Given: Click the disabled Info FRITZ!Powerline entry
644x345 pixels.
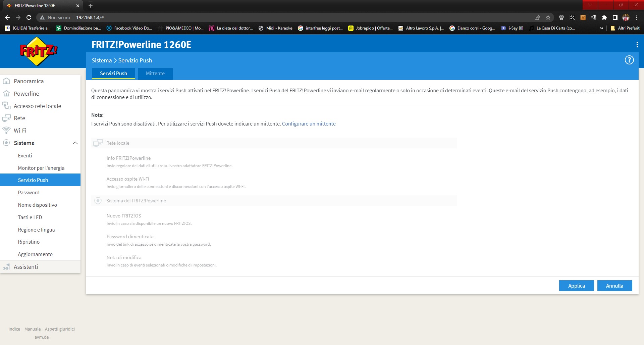Looking at the screenshot, I should point(128,158).
